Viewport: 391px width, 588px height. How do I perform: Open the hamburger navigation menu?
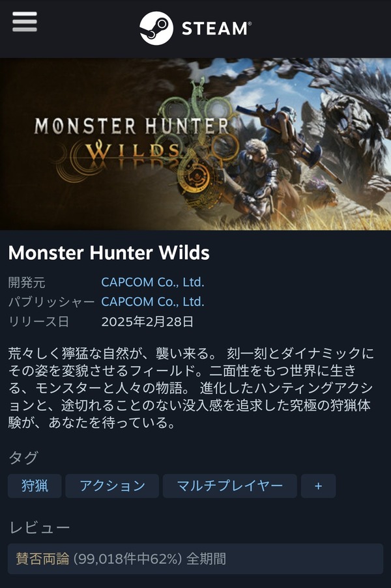click(24, 21)
